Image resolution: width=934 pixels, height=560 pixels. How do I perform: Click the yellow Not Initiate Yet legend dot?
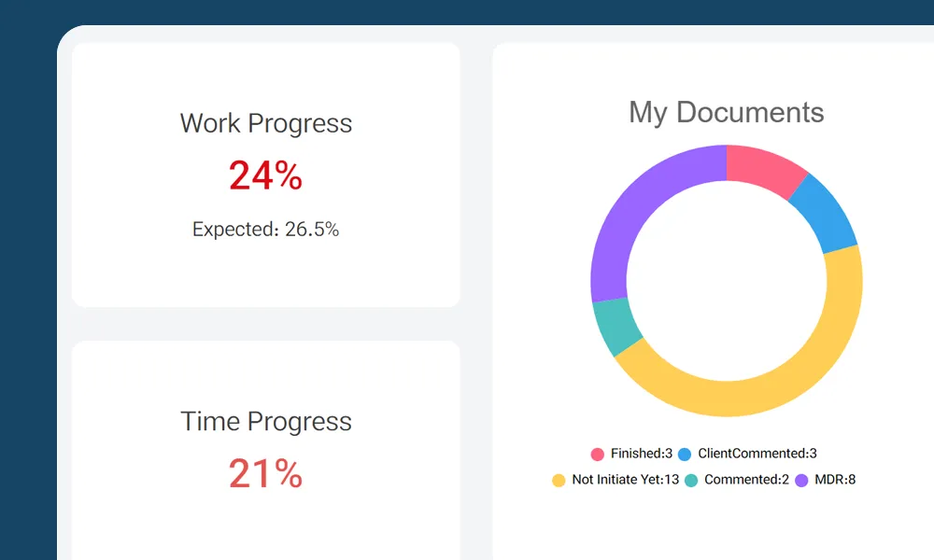click(x=559, y=480)
